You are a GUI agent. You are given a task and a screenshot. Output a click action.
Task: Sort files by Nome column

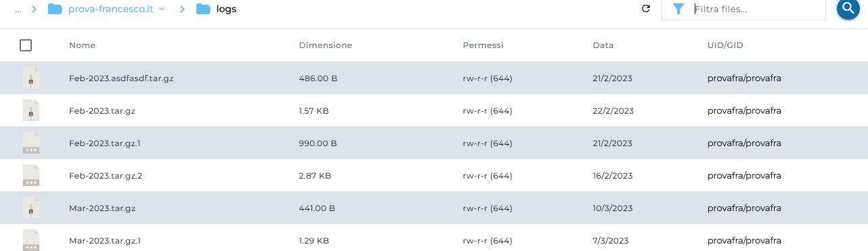pyautogui.click(x=82, y=45)
